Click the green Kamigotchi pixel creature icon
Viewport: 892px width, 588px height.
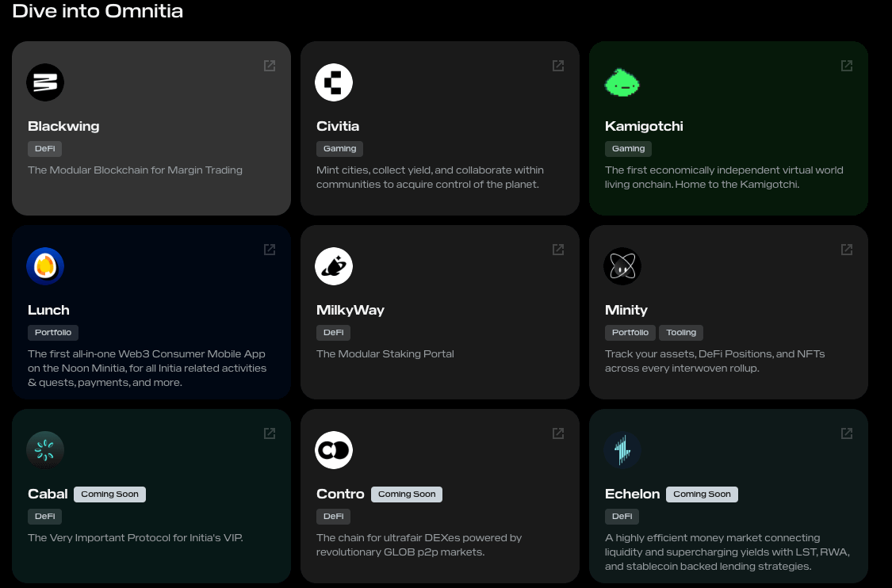point(622,82)
